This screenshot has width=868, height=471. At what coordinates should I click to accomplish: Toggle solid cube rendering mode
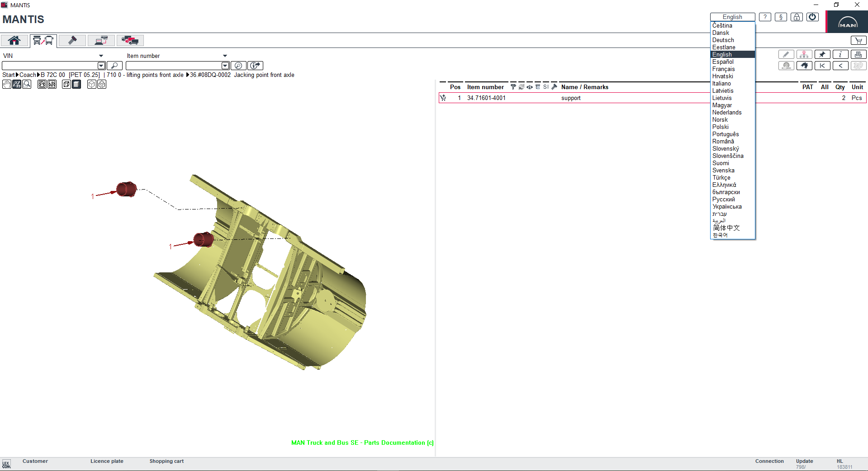[76, 84]
